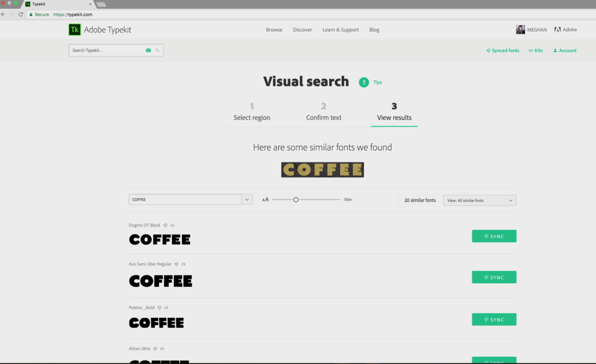This screenshot has height=364, width=596.
Task: Go to step 2 Confirm text
Action: point(323,113)
